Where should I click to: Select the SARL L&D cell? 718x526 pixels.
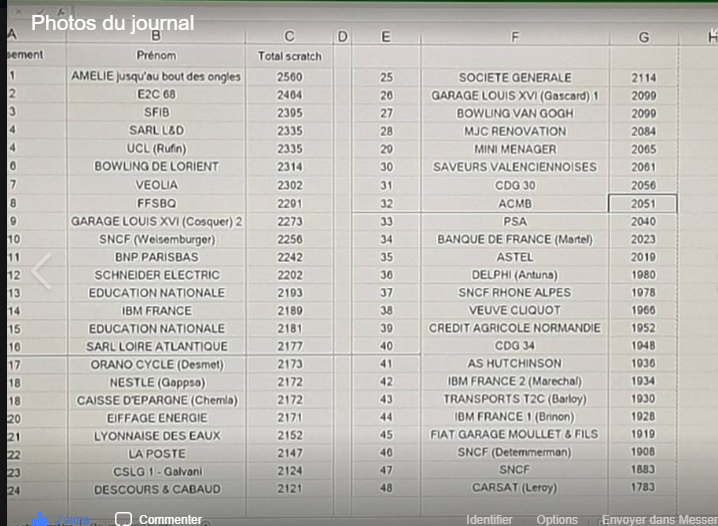[156, 130]
